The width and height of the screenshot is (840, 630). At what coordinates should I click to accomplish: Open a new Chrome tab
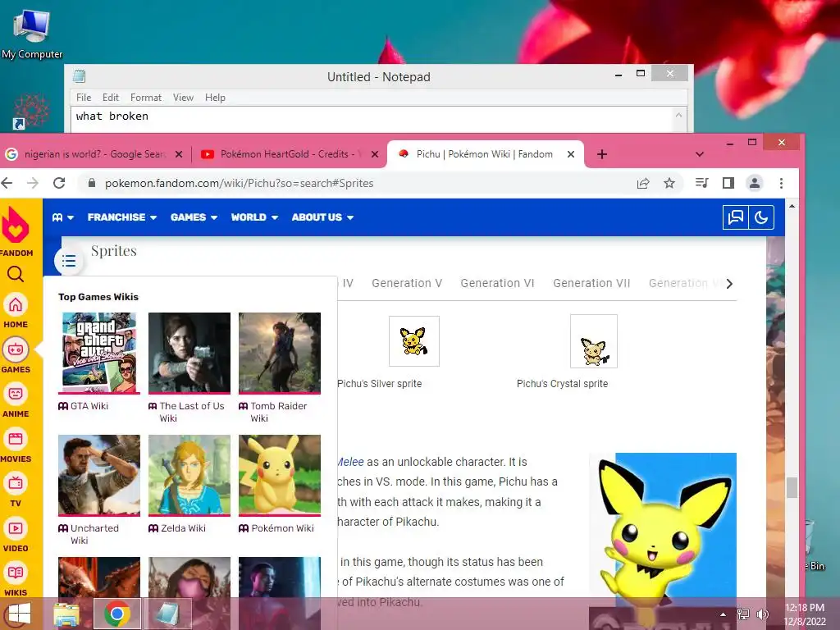pyautogui.click(x=602, y=154)
